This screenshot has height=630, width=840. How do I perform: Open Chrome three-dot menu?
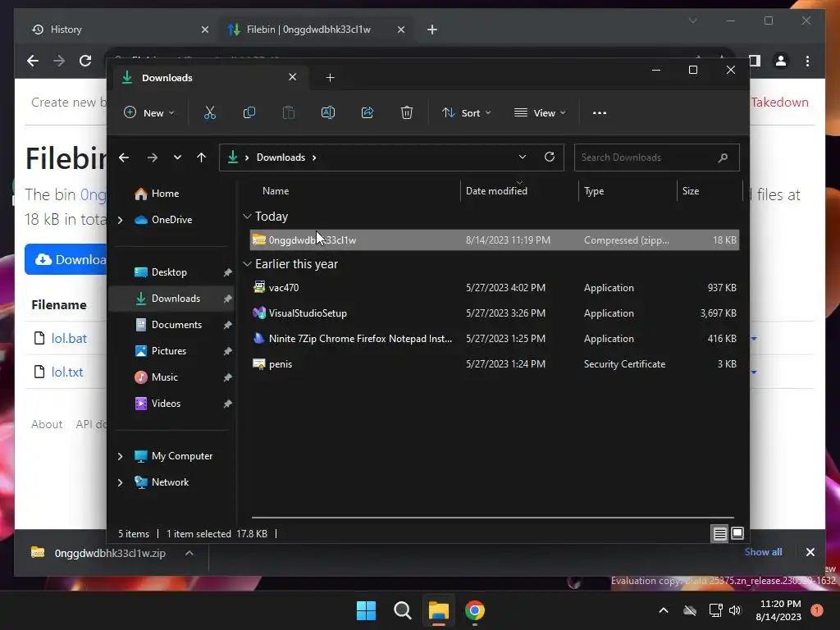pos(807,61)
